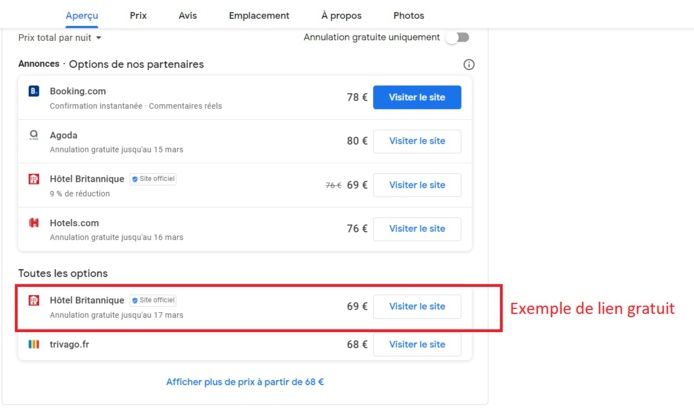This screenshot has width=694, height=411.
Task: Click the info icon beside partner options
Action: (x=469, y=65)
